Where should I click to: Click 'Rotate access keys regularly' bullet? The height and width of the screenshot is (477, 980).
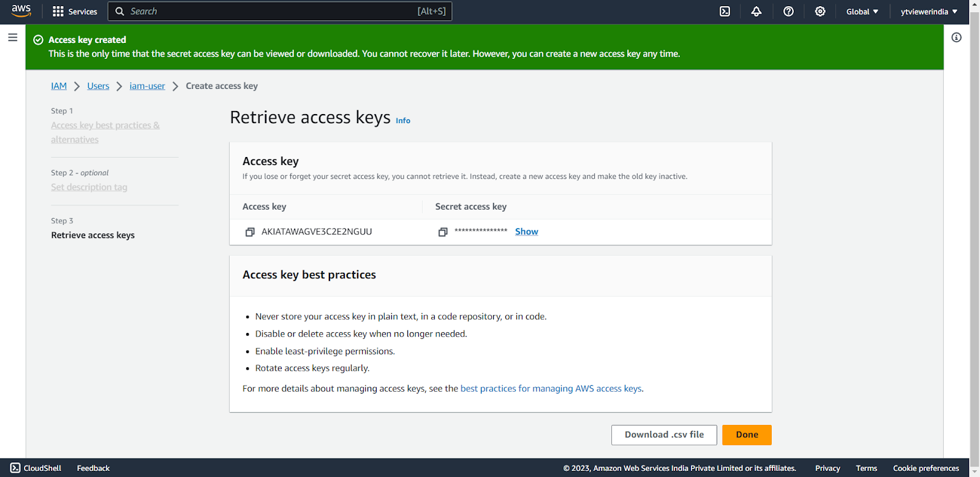tap(312, 368)
